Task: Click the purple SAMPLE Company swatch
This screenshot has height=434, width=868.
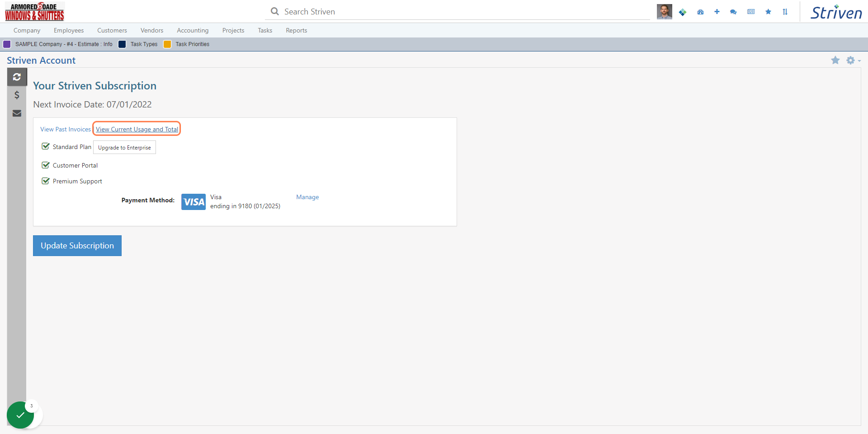Action: pos(7,44)
